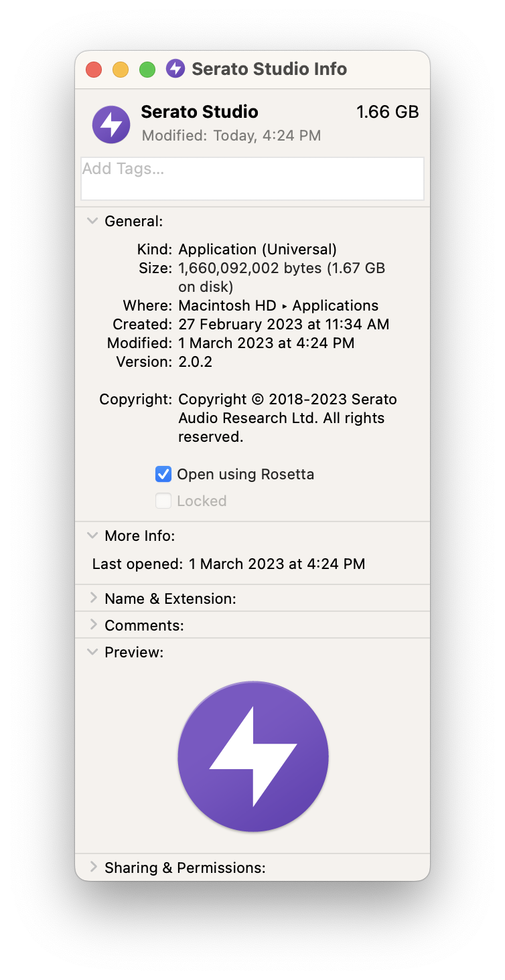Click the 1.66 GB size label
505x980 pixels.
388,112
